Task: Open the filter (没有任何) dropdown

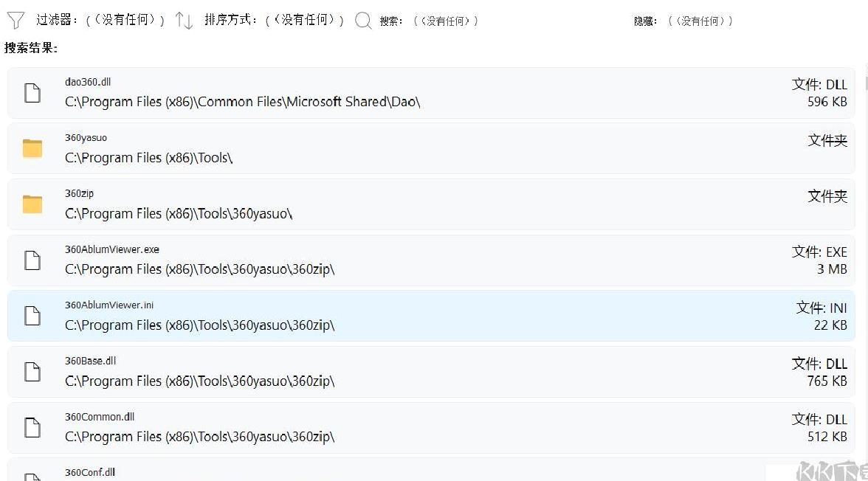Action: click(x=125, y=20)
